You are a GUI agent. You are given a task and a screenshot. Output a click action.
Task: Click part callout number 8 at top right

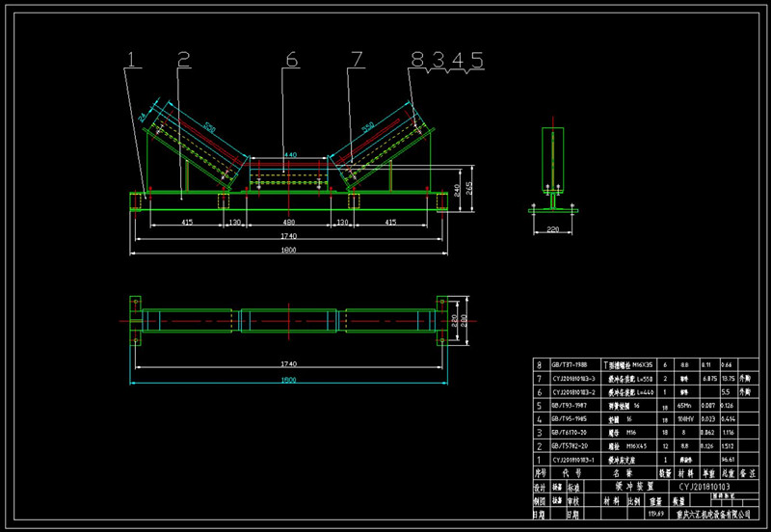pyautogui.click(x=418, y=60)
